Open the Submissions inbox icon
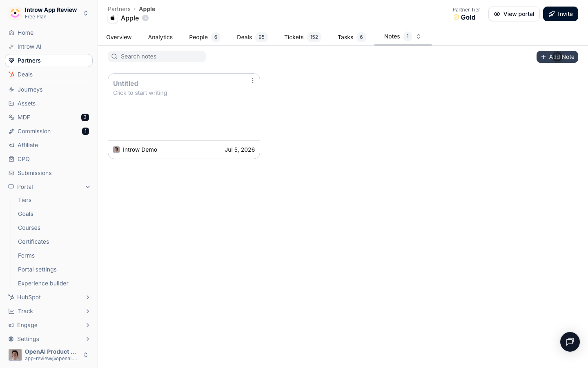This screenshot has height=368, width=588. [x=11, y=173]
